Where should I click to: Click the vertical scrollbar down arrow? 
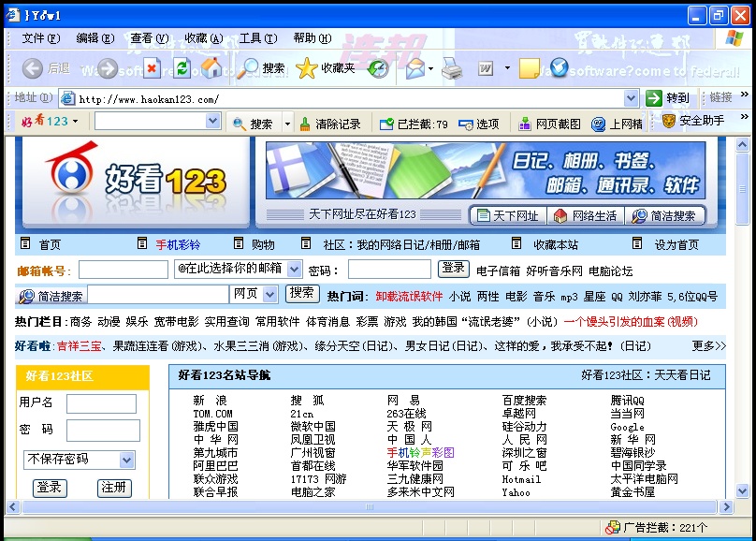742,491
